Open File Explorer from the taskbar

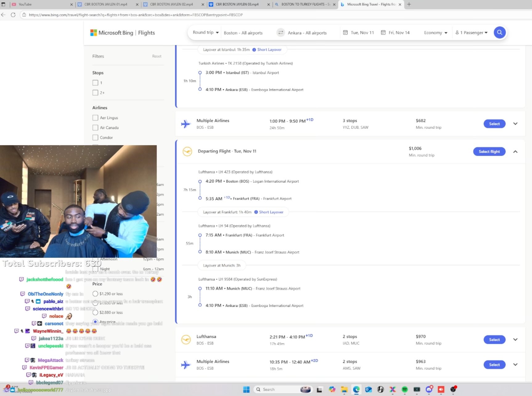pos(344,390)
